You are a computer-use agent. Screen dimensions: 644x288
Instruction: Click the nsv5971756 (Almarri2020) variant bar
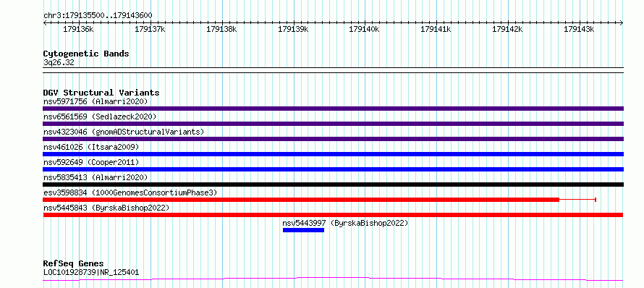(x=333, y=109)
